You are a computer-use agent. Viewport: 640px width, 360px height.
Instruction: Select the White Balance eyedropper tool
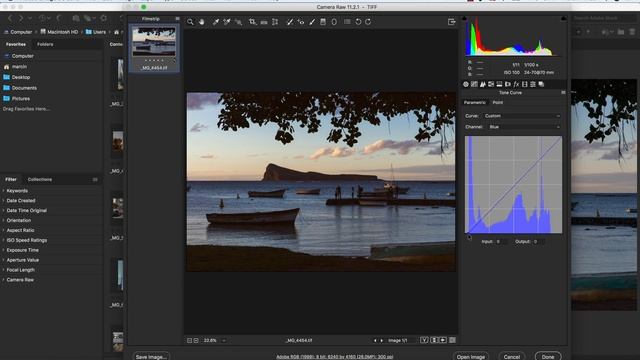click(216, 22)
